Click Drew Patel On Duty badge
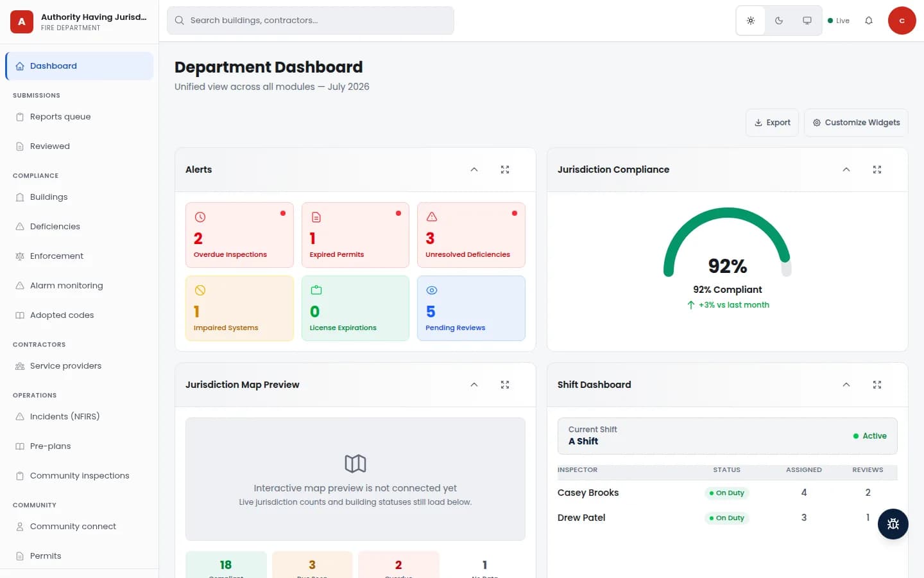Screen dimensions: 924x578 point(727,518)
